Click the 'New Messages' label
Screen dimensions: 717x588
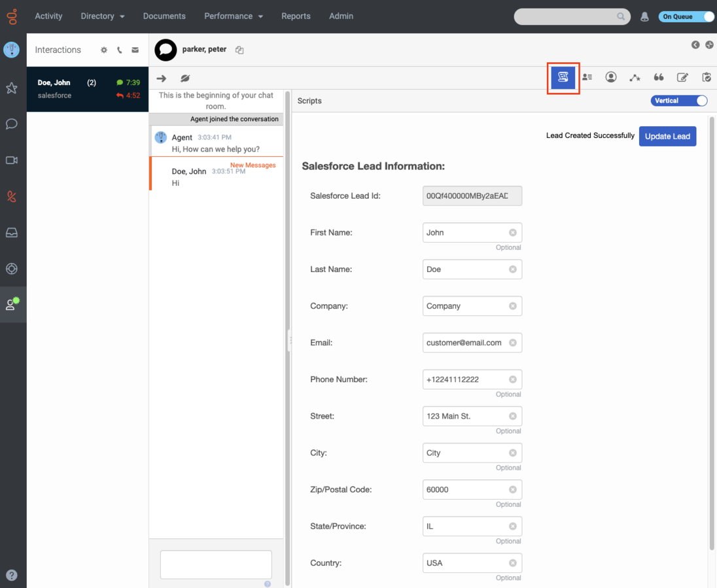pos(253,165)
